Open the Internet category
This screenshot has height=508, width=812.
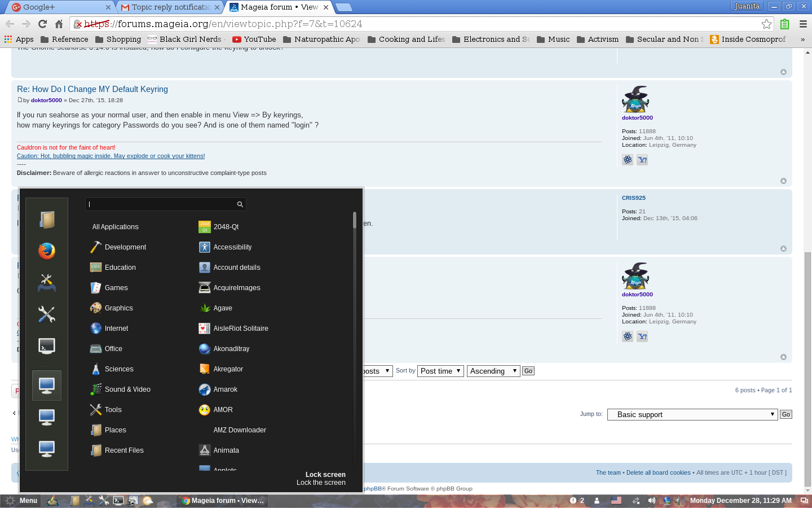[x=109, y=329]
